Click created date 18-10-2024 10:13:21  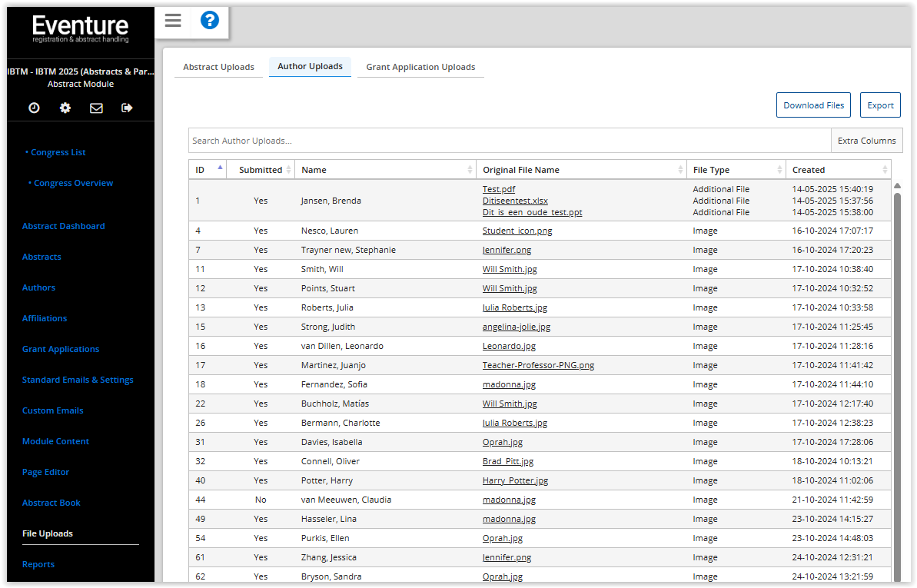tap(832, 461)
